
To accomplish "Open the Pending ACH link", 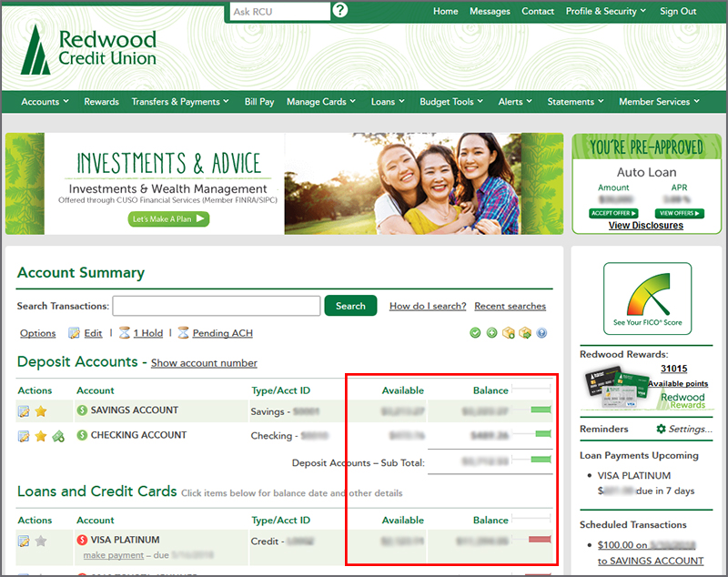I will [x=222, y=333].
